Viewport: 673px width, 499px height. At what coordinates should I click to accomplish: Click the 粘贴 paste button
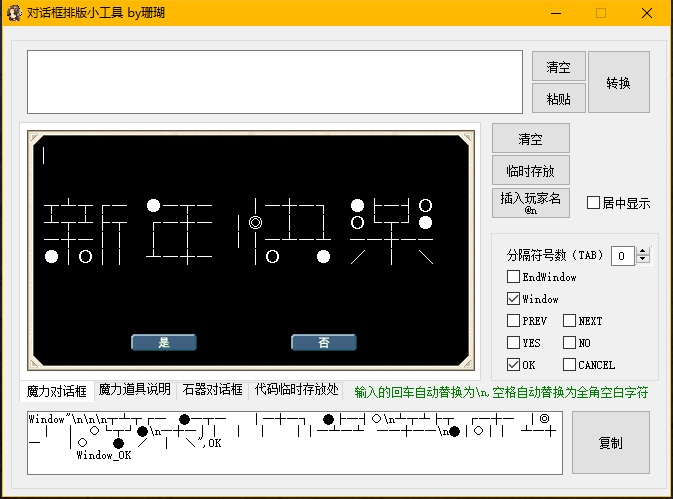point(558,98)
